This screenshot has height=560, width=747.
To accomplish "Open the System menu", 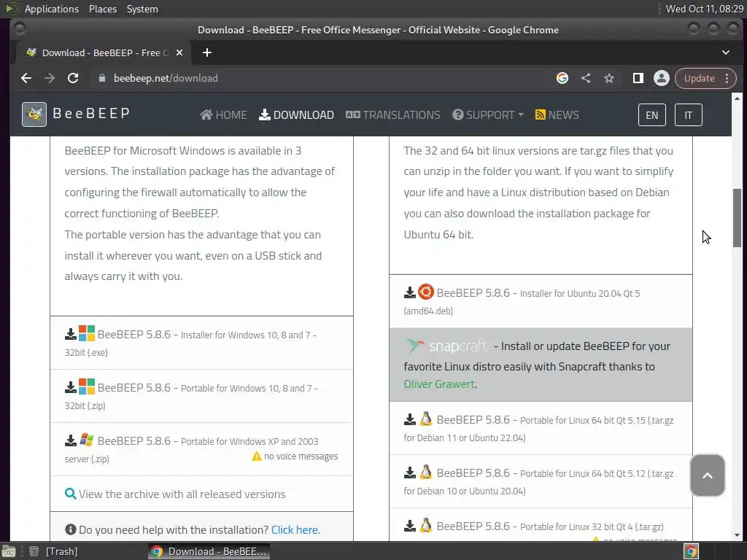I will 142,9.
